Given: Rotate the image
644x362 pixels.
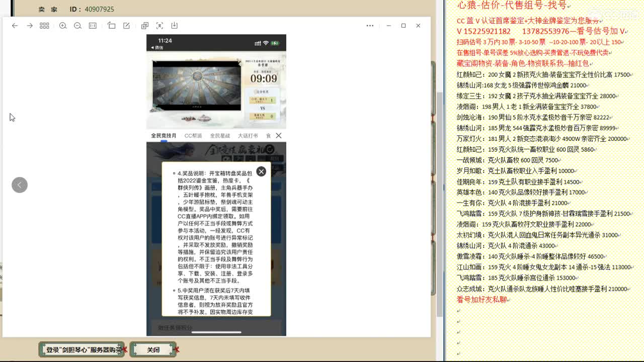Looking at the screenshot, I should (x=112, y=26).
